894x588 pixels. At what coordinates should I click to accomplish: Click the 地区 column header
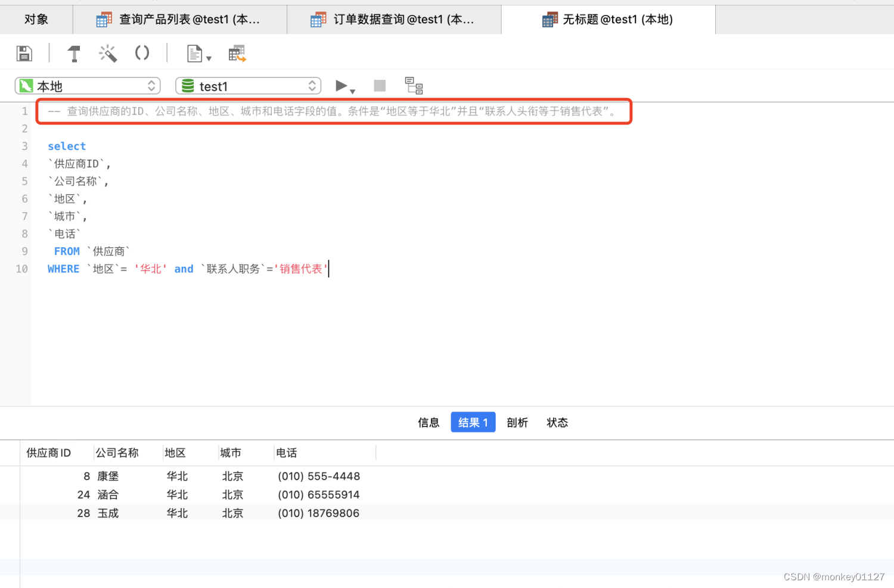[190, 453]
